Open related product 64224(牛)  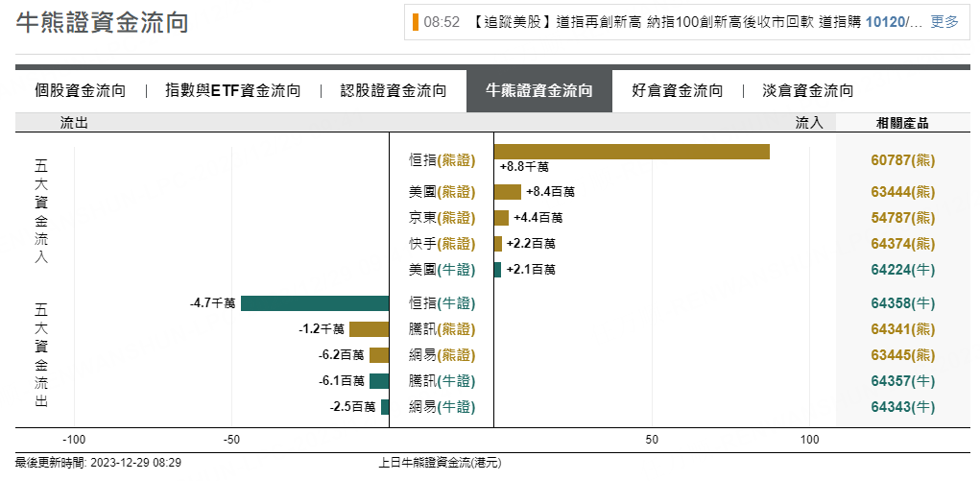coord(902,270)
